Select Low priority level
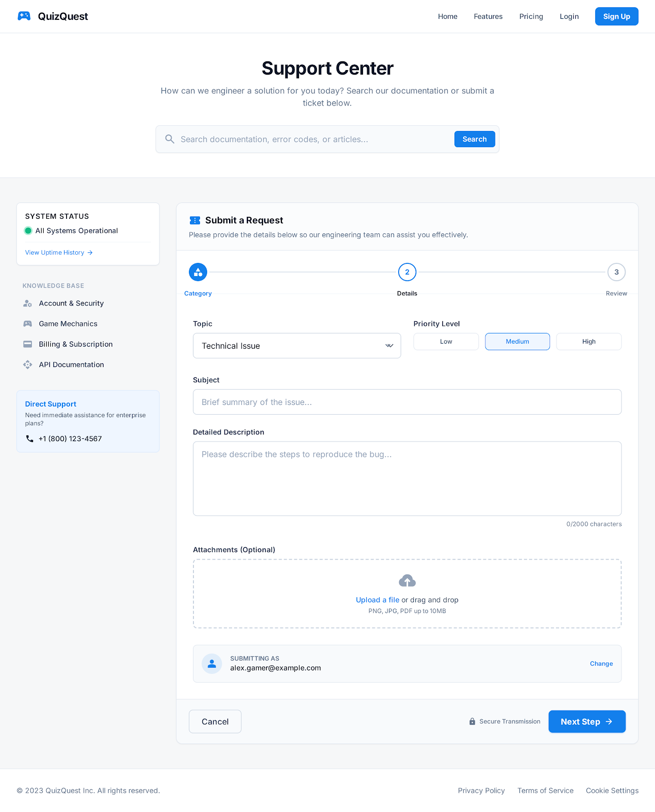The image size is (655, 812). pyautogui.click(x=446, y=342)
